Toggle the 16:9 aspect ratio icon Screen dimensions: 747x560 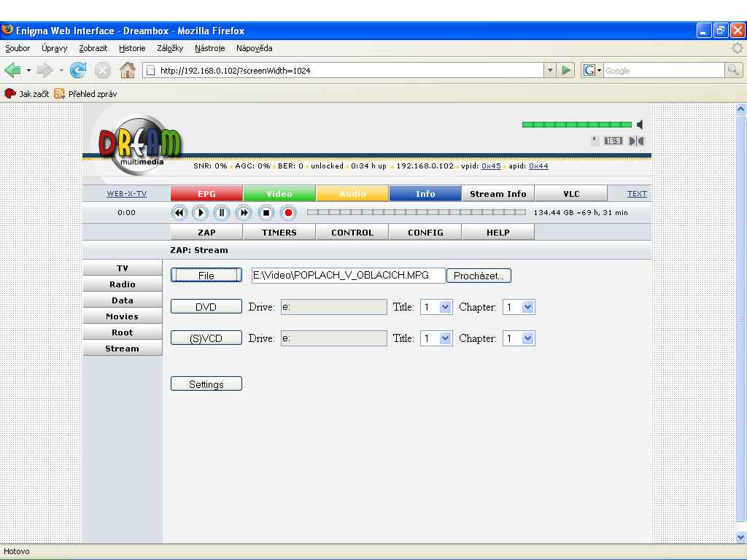[613, 141]
